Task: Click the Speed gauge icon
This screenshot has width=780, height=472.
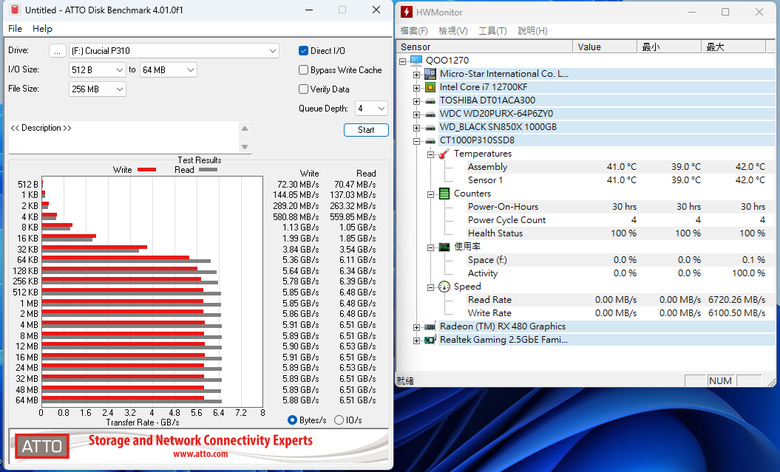Action: click(x=444, y=286)
